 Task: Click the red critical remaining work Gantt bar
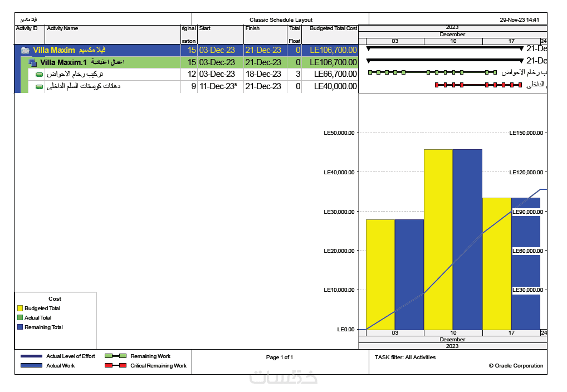[x=478, y=85]
